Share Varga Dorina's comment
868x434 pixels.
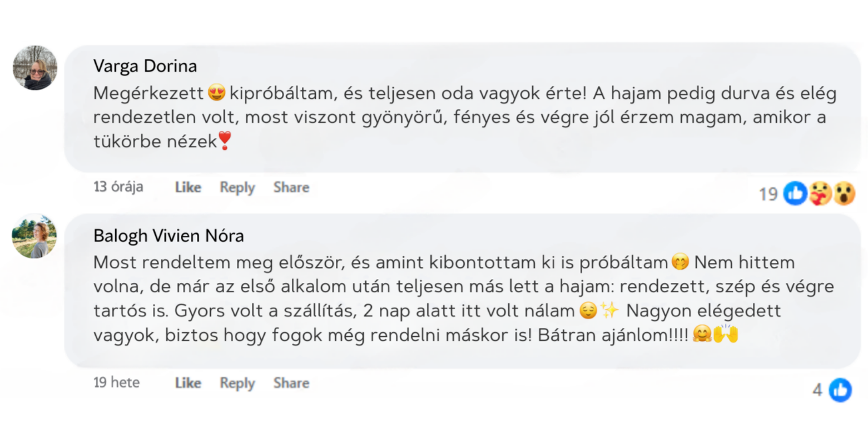291,187
